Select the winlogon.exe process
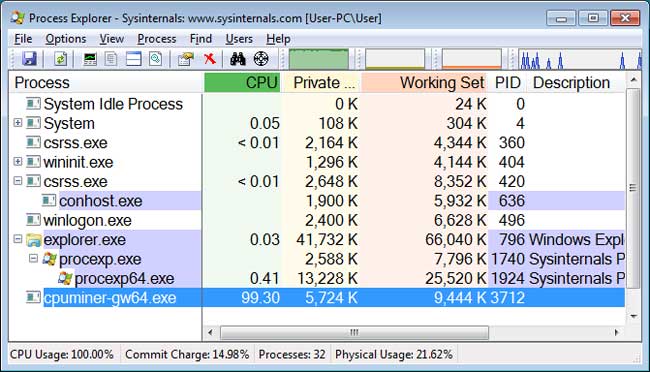The width and height of the screenshot is (650, 372). pos(317,220)
